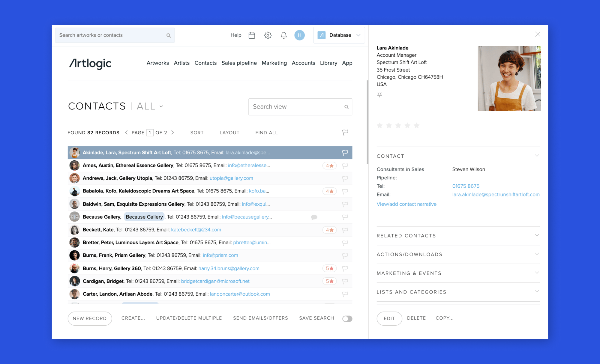The height and width of the screenshot is (364, 600).
Task: Toggle the switch beside Save Search
Action: click(347, 318)
